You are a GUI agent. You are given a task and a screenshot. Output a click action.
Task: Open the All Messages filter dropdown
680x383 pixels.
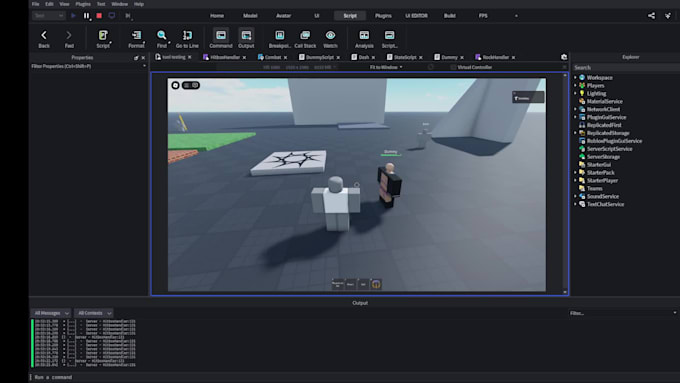click(51, 313)
